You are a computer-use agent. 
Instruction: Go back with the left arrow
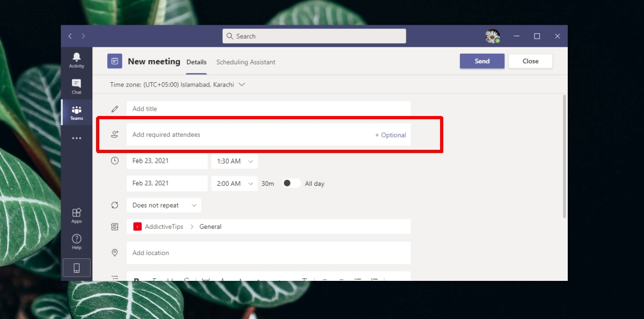(x=70, y=36)
